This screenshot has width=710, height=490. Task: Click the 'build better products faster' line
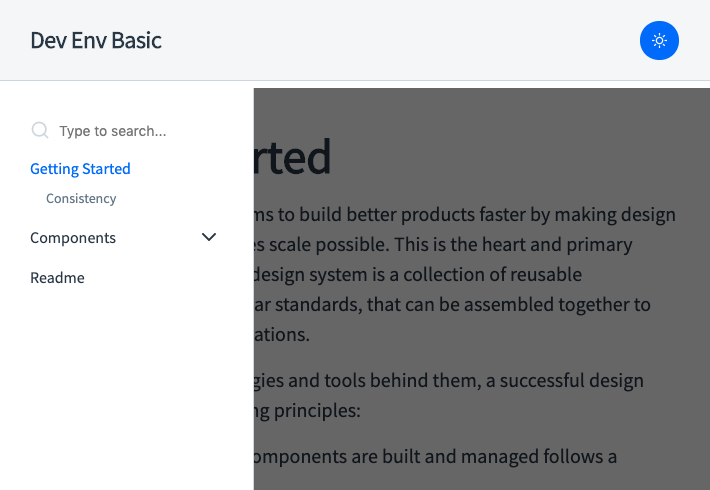pyautogui.click(x=465, y=215)
